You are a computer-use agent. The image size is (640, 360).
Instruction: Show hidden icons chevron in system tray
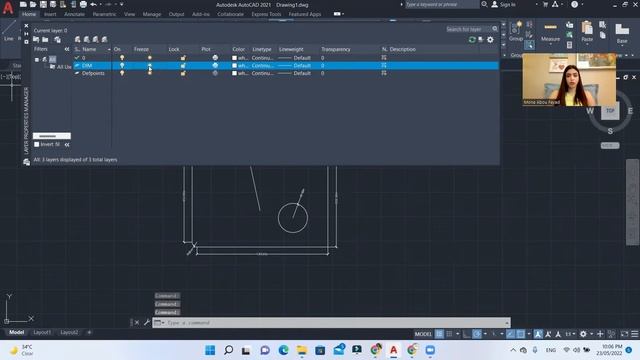[513, 350]
